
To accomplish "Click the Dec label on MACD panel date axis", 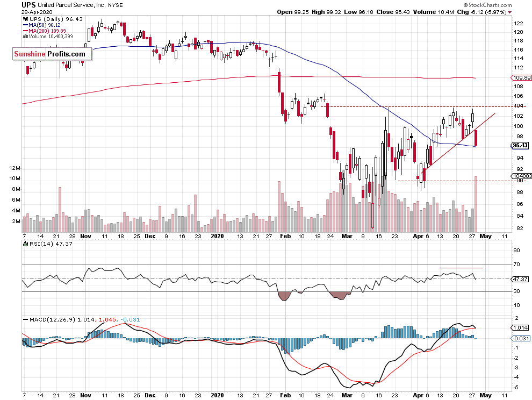I will (150, 395).
